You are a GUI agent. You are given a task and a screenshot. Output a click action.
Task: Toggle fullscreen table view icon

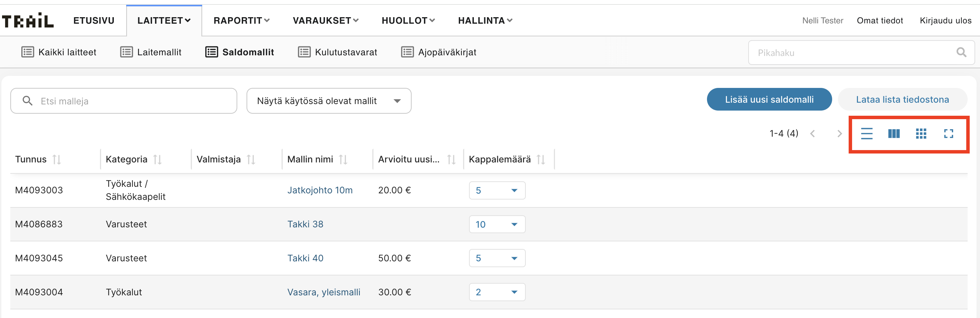[x=948, y=134]
